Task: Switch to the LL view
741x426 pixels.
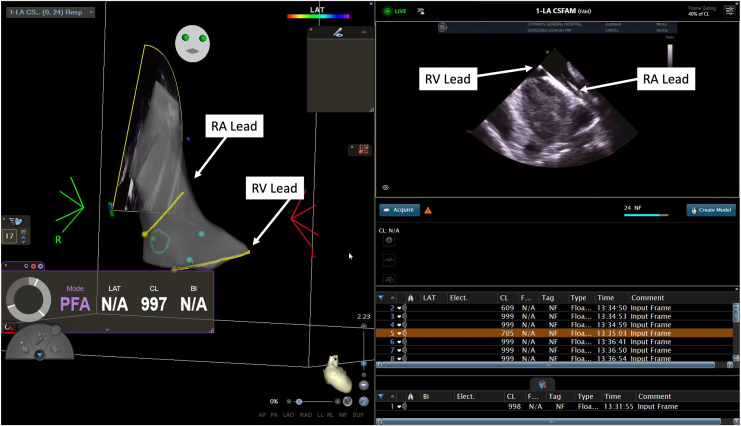Action: (320, 415)
